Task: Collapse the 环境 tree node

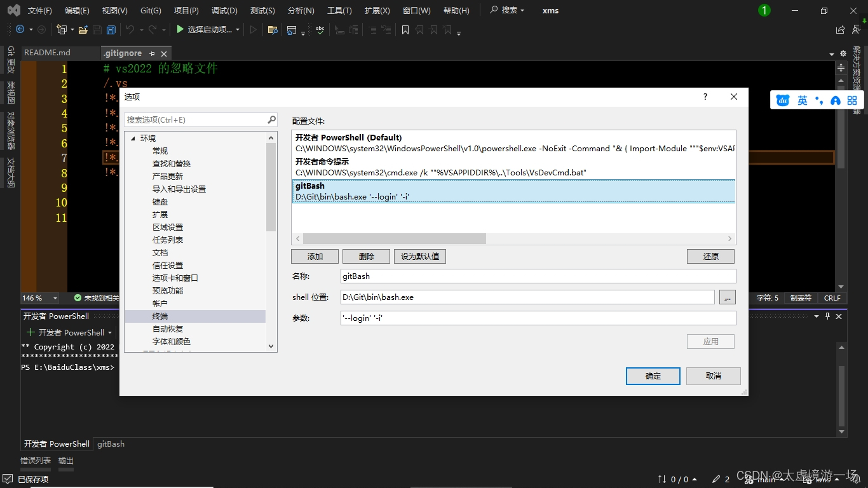Action: click(132, 138)
